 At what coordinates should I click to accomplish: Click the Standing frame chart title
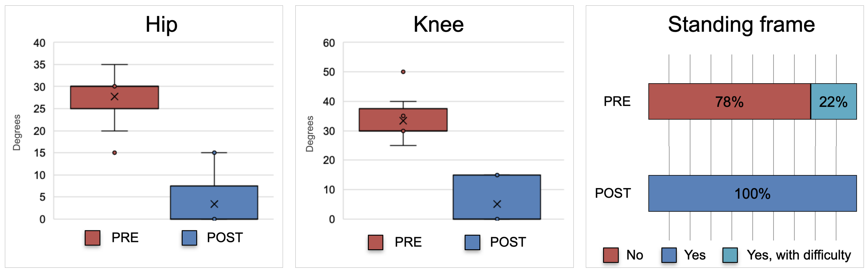click(x=741, y=25)
